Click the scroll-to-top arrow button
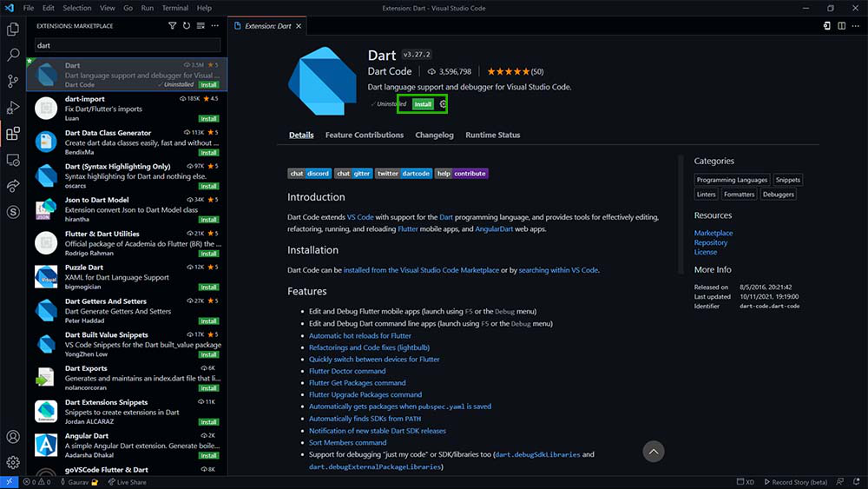 [x=654, y=452]
